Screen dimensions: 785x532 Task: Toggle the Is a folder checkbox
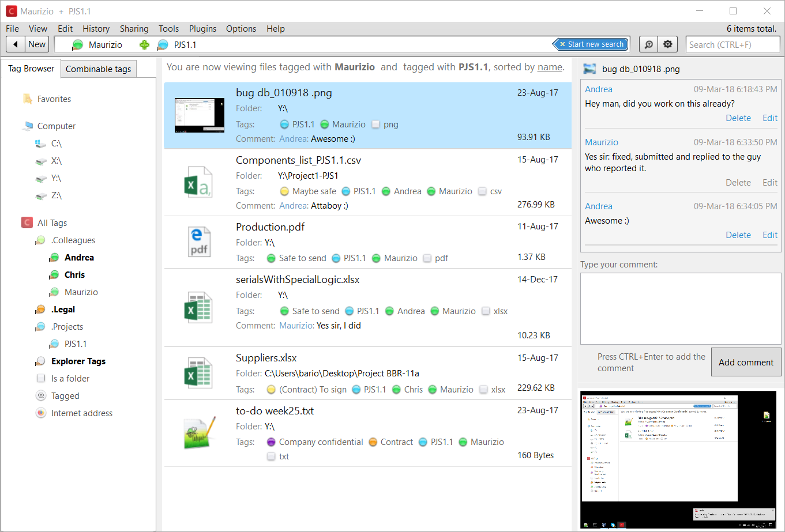[41, 379]
